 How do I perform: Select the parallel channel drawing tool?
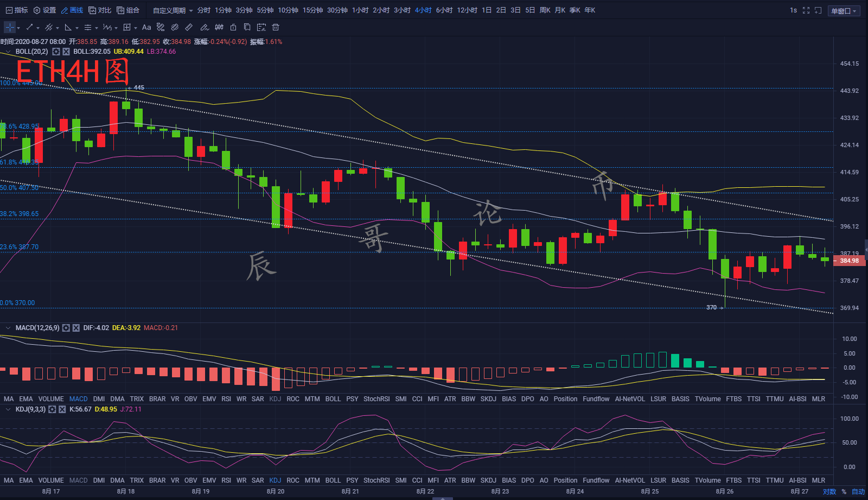49,27
